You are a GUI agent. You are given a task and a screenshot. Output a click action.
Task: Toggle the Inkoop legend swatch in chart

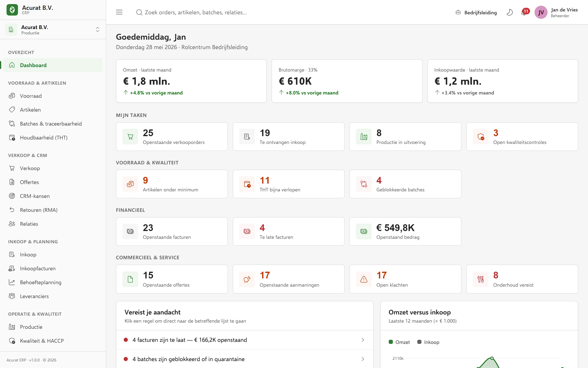[419, 342]
